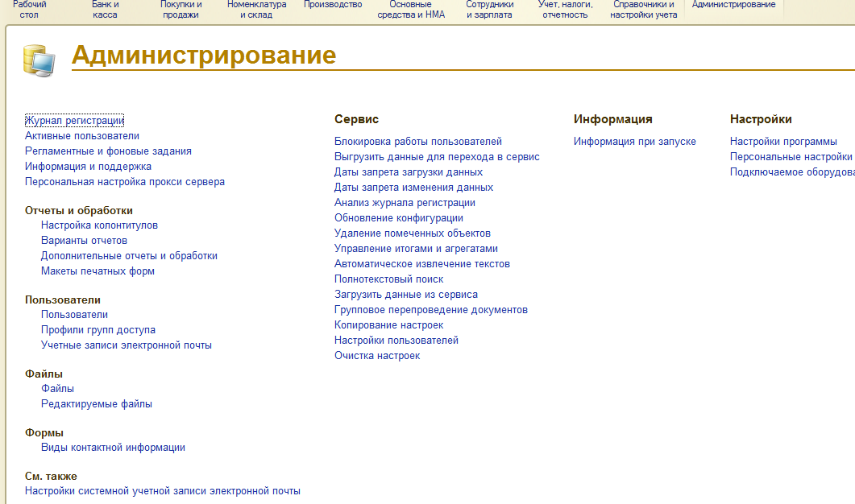Open Управление итогами и агрегатами
This screenshot has width=855, height=504.
(416, 248)
